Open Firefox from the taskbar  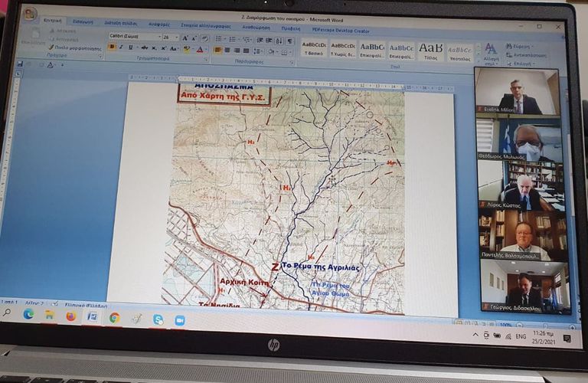tap(71, 316)
